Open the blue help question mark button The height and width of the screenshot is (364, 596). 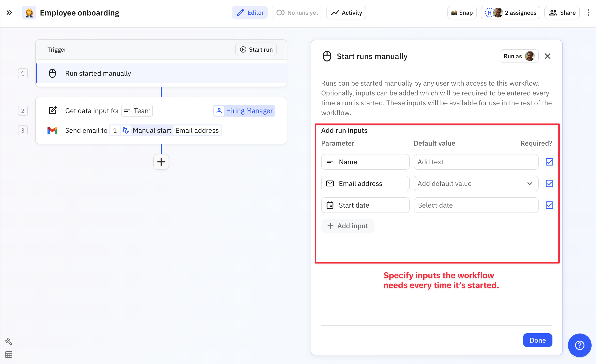coord(580,345)
